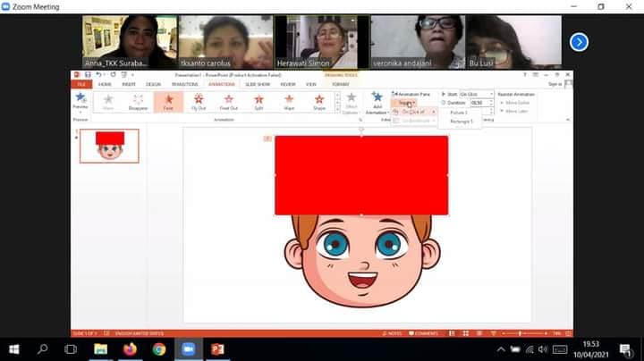644x361 pixels.
Task: Show next Zoom participants with blue arrow
Action: pos(579,42)
